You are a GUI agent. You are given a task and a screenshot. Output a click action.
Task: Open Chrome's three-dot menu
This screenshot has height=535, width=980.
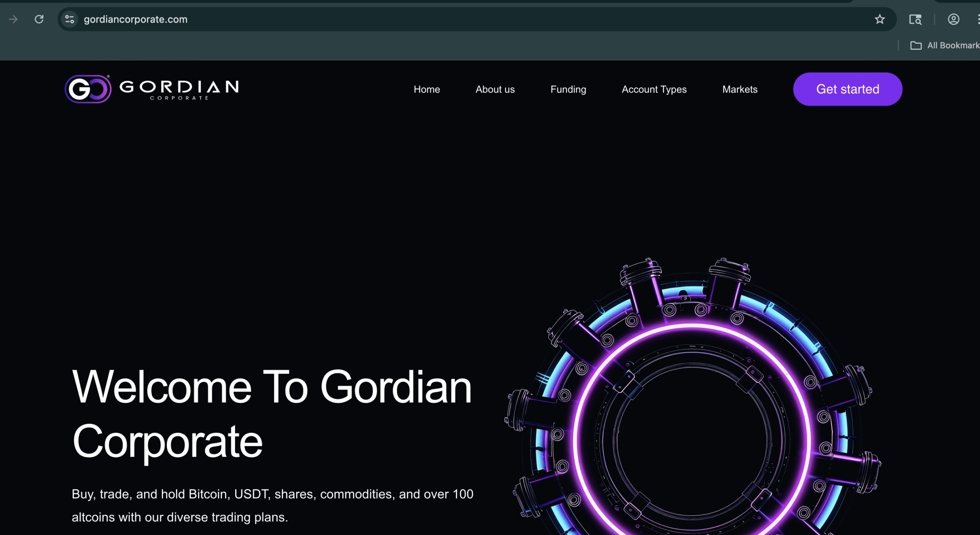click(x=978, y=19)
